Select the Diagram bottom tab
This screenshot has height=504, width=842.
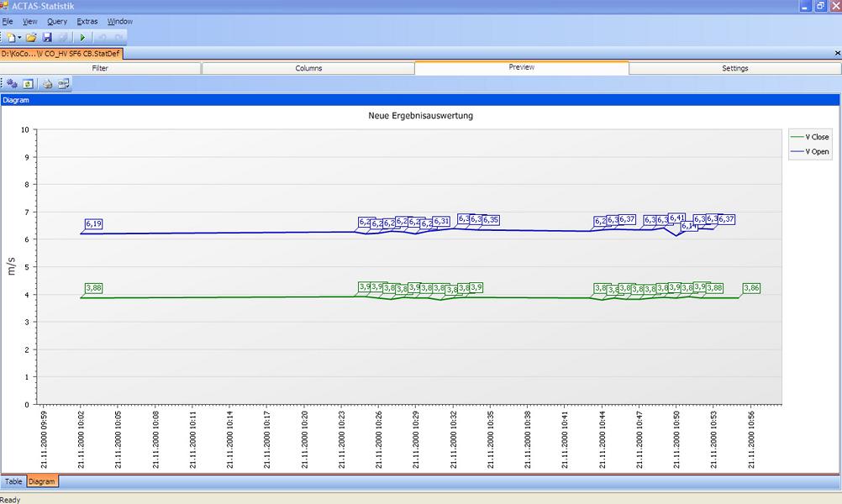pos(42,481)
